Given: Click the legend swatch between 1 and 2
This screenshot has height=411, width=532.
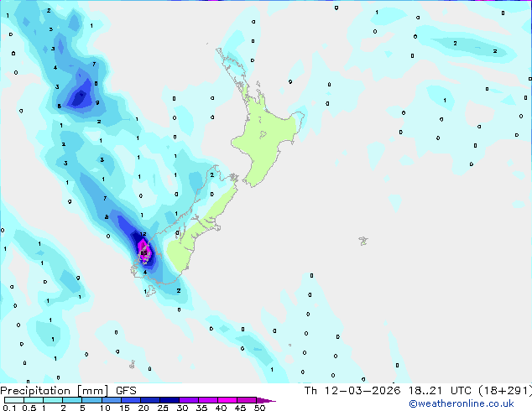Looking at the screenshot, I should tap(53, 400).
